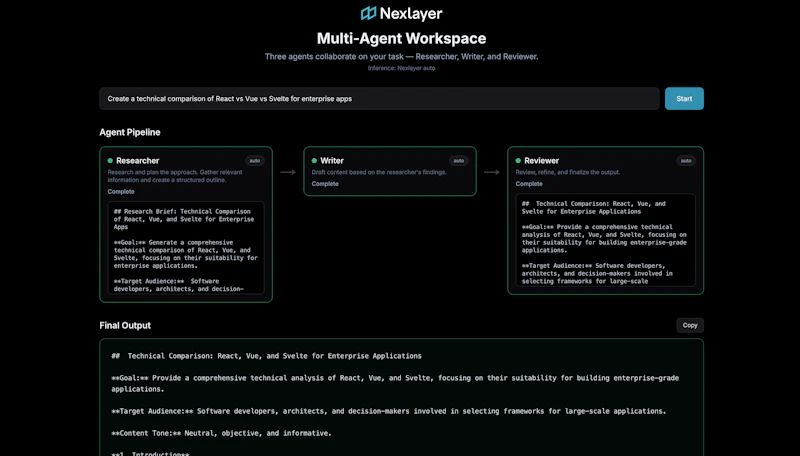The height and width of the screenshot is (456, 800).
Task: Click the Researcher Complete status label
Action: tap(121, 192)
